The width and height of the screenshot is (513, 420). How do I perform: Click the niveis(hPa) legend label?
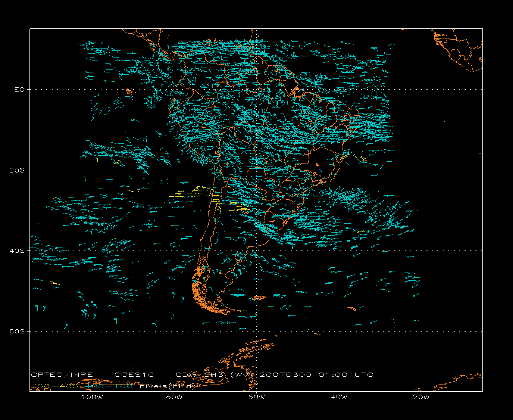pos(168,386)
